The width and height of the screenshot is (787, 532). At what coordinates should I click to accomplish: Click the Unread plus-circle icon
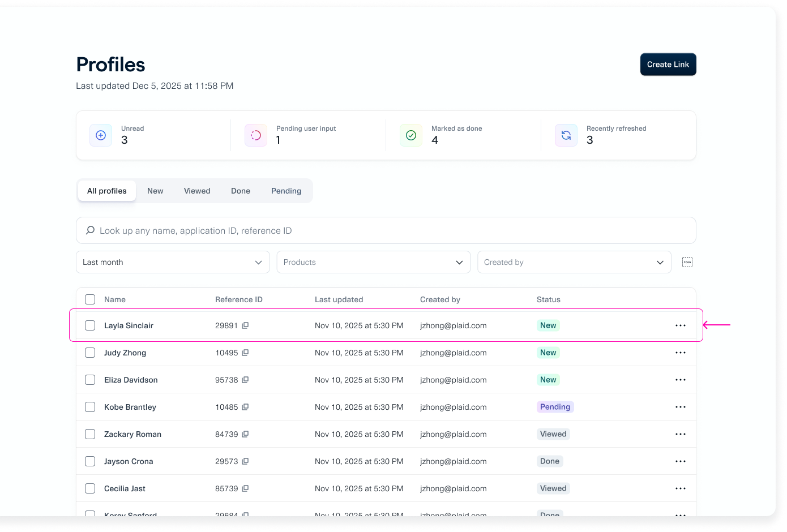[101, 135]
